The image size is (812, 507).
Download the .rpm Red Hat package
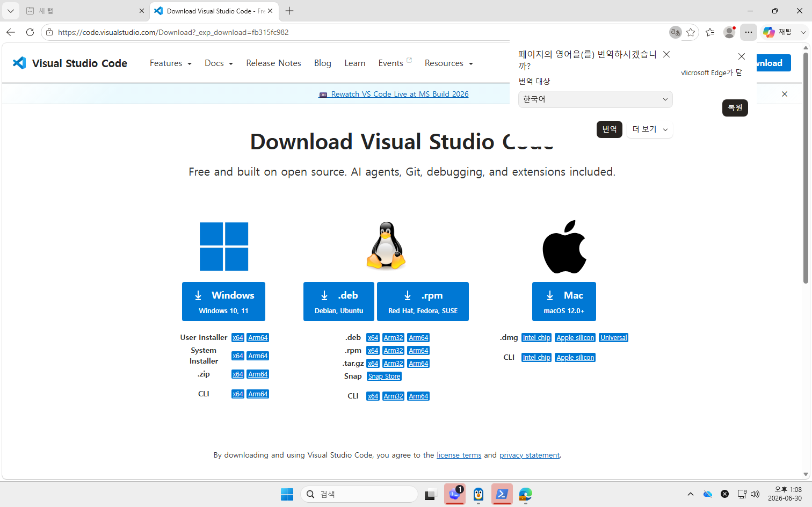pyautogui.click(x=423, y=301)
